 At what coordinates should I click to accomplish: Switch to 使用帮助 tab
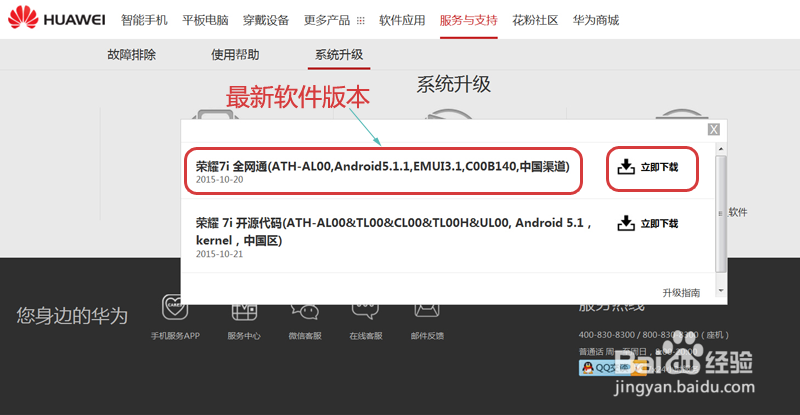235,55
